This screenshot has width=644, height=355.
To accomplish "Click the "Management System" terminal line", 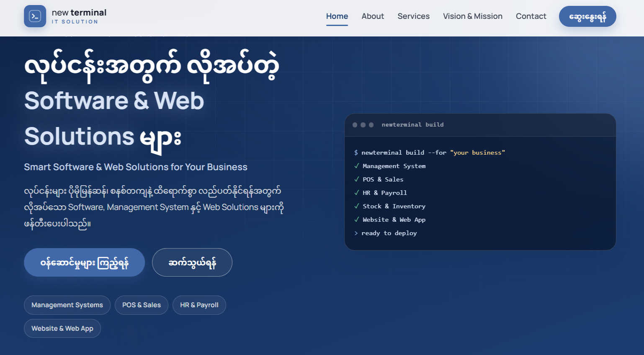I will pyautogui.click(x=390, y=166).
